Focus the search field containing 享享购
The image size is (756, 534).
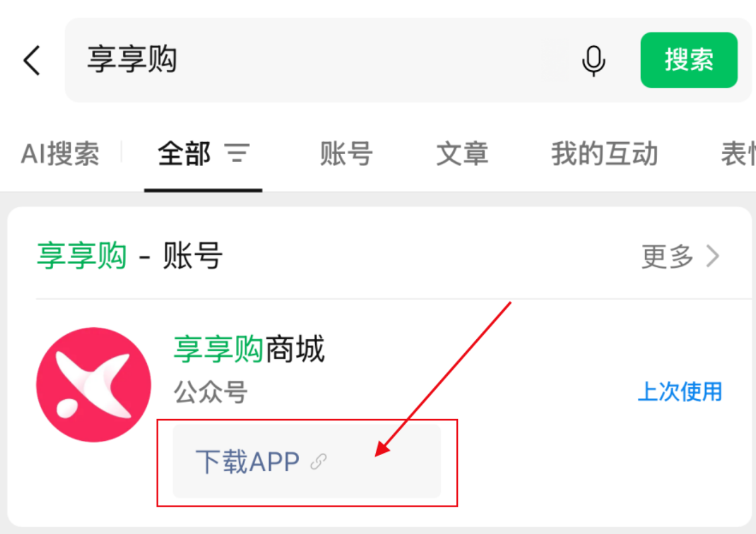point(320,60)
